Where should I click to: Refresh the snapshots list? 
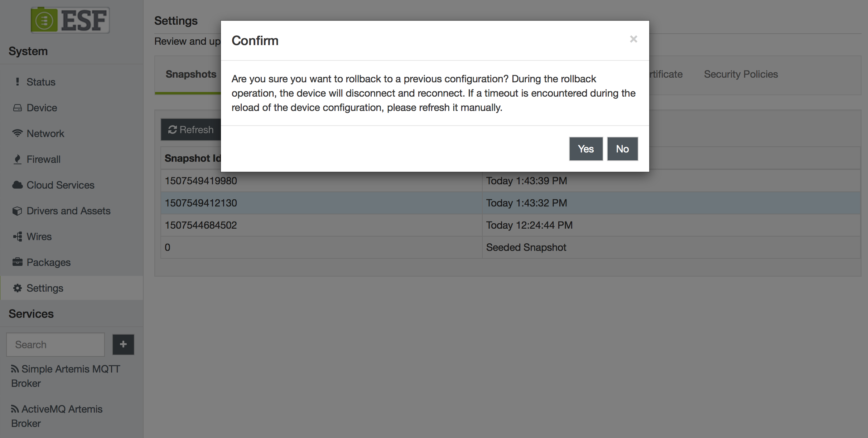point(191,130)
